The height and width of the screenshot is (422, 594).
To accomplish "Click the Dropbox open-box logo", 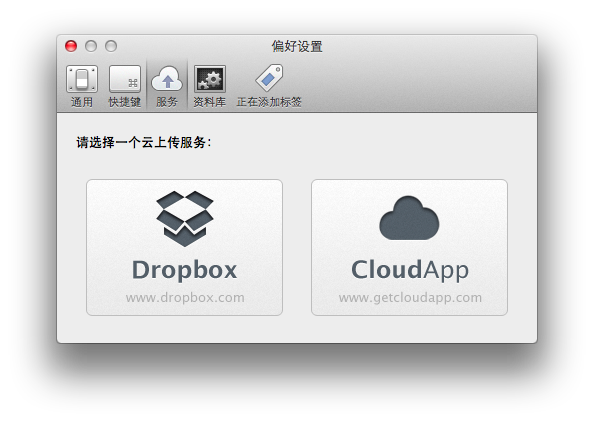I will 185,219.
